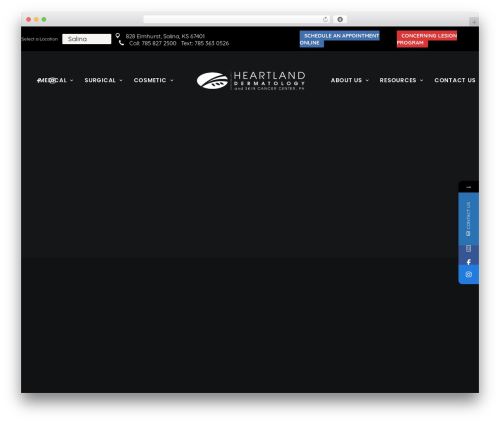Expand the Medical menu chevron
This screenshot has width=500, height=423.
point(72,80)
